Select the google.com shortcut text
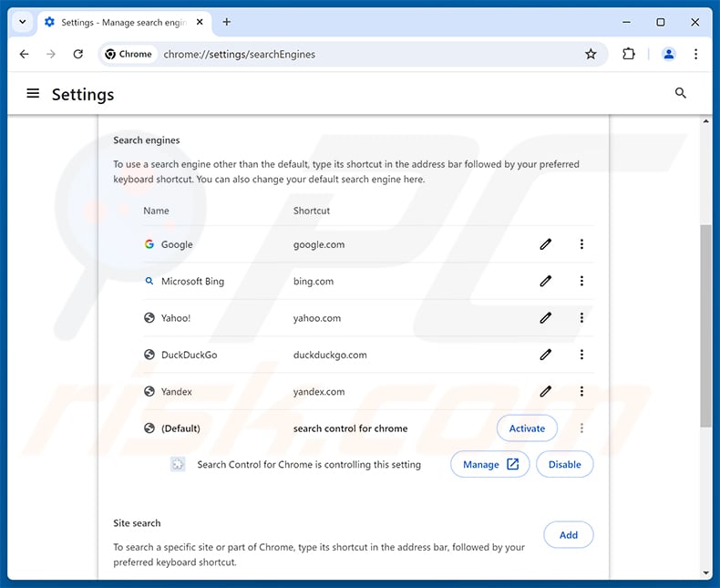The width and height of the screenshot is (720, 588). 319,245
